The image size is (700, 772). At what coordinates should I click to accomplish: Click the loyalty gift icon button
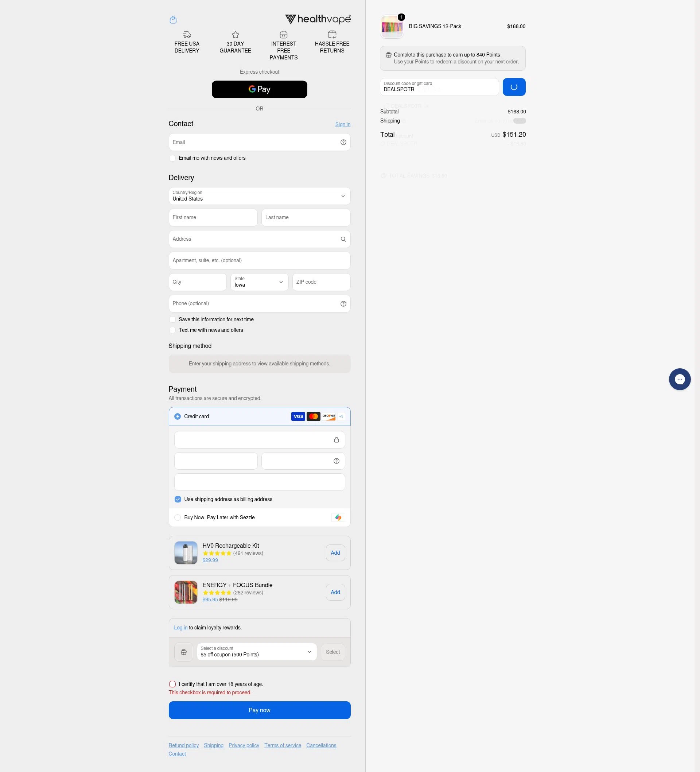tap(184, 652)
